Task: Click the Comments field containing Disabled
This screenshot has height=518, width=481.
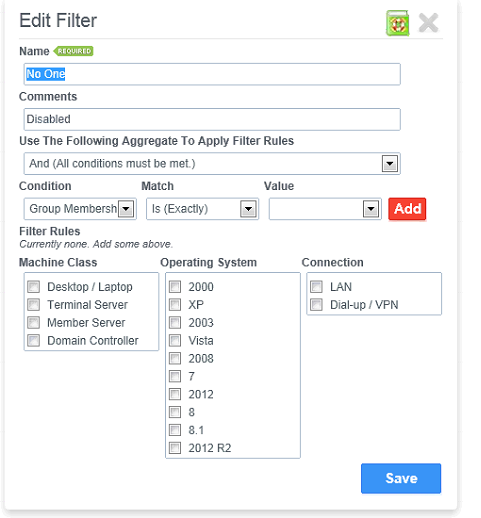Action: (212, 119)
